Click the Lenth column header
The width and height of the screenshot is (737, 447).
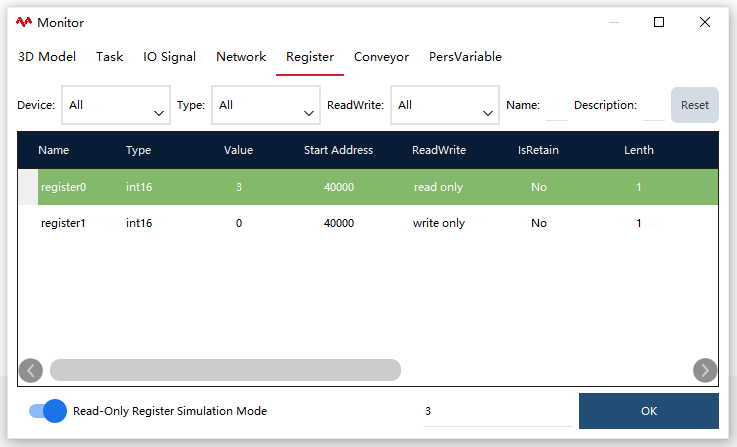pos(639,150)
